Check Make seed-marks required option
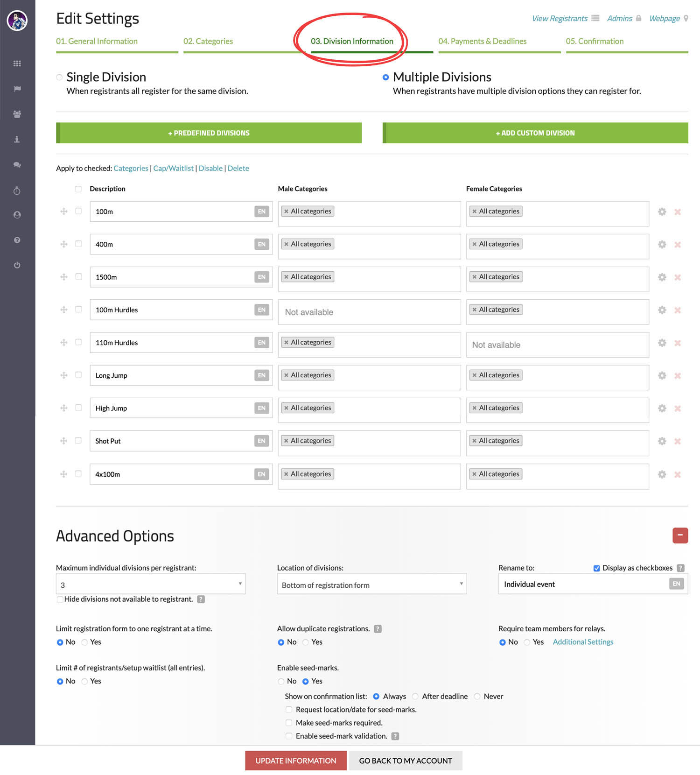The height and width of the screenshot is (775, 700). [289, 723]
